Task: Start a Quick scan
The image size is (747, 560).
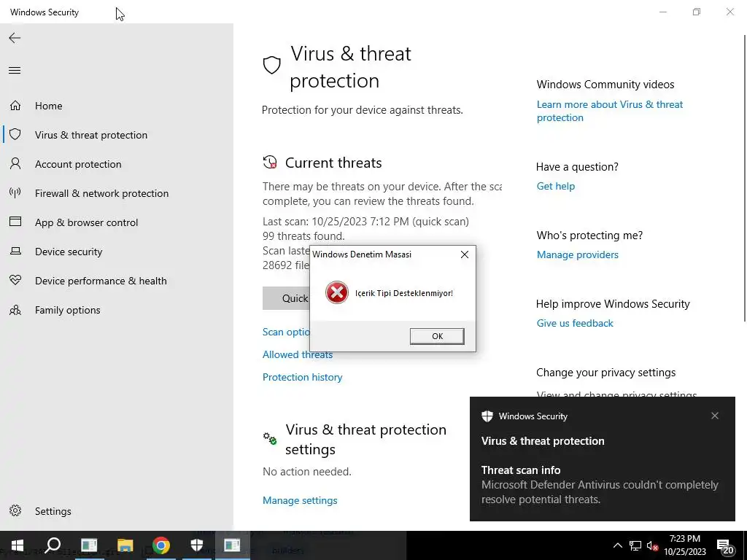Action: coord(286,298)
